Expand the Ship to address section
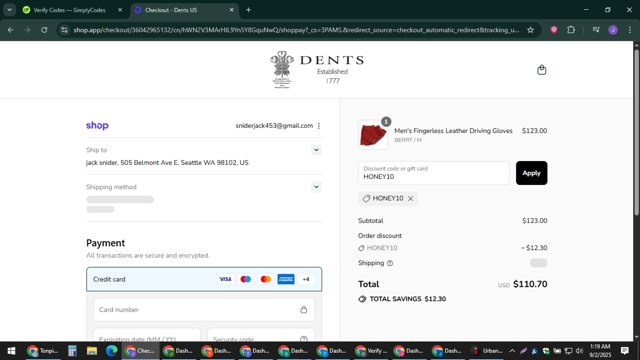Viewport: 640px width, 360px height. (316, 150)
